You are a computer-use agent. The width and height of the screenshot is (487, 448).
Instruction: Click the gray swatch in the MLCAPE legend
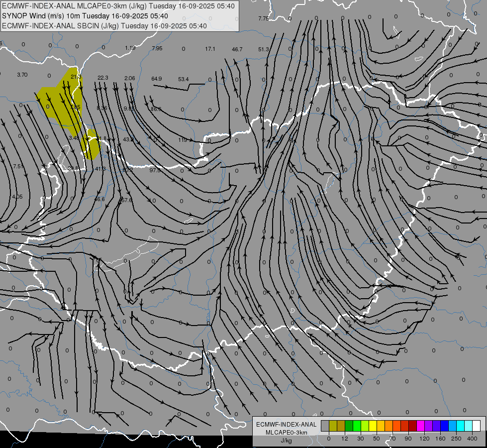point(325,426)
